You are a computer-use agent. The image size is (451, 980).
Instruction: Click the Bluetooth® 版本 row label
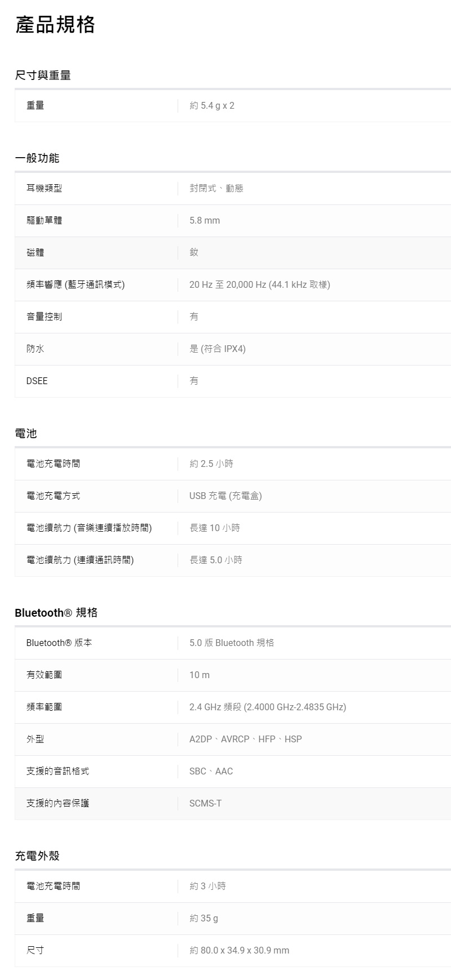point(59,643)
